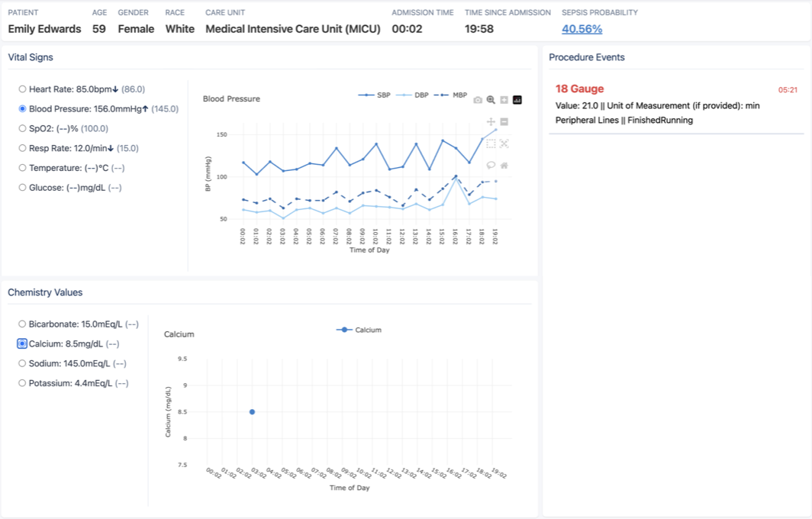
Task: Select the SpO2 vital sign option
Action: coord(23,128)
